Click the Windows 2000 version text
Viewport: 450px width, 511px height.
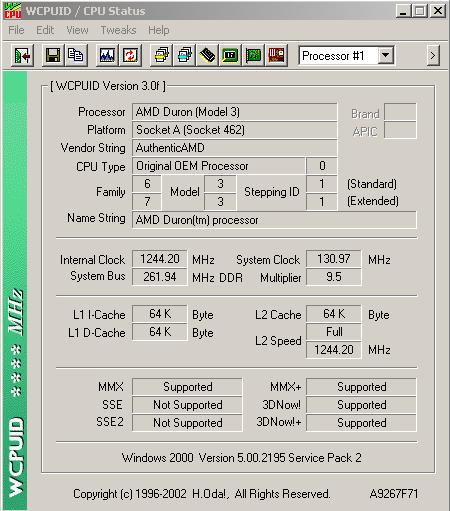[x=242, y=458]
